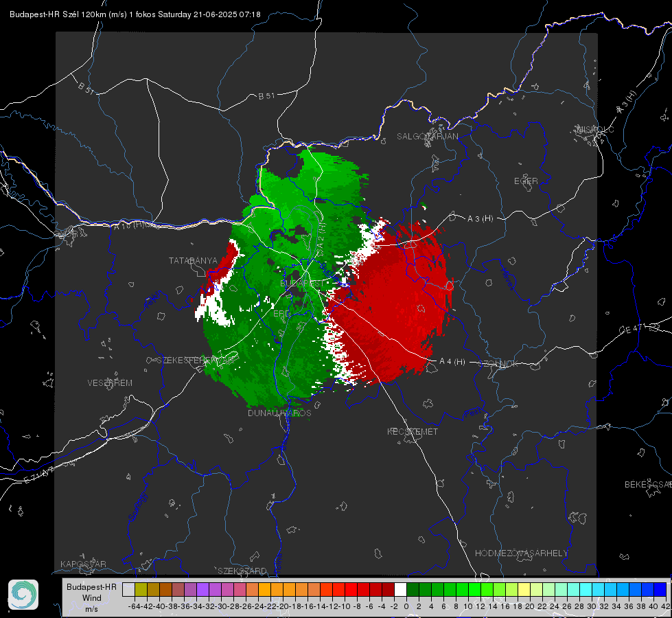Click the Budapest-HR Wind m/s legend label
The image size is (672, 618).
(x=92, y=598)
